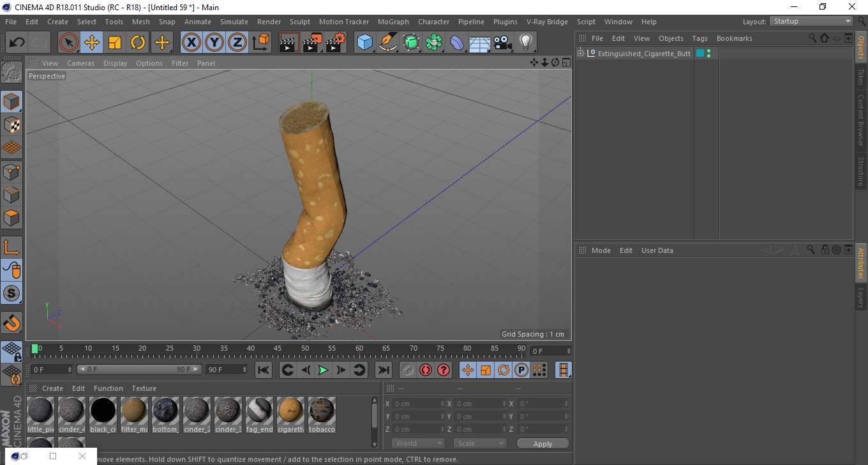Open Attribute Manager Mode menu

click(x=601, y=250)
